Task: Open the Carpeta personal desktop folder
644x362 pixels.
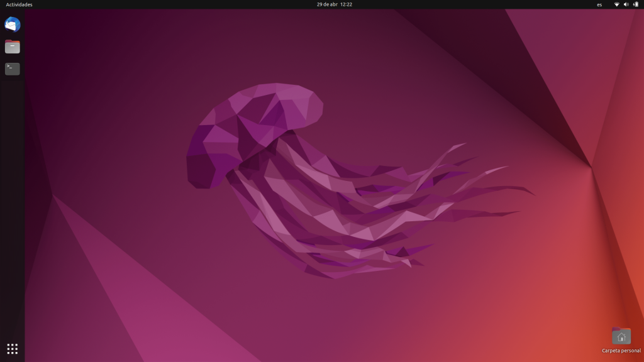Action: (621, 337)
